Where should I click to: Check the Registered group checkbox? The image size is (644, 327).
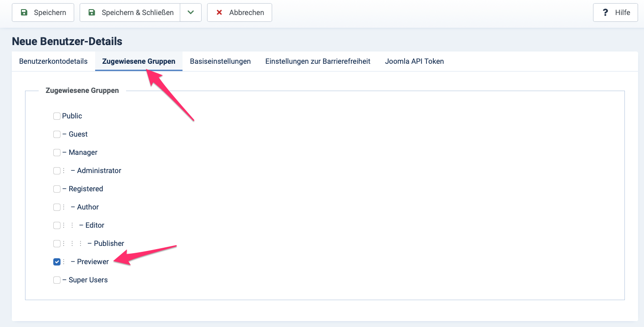tap(56, 189)
